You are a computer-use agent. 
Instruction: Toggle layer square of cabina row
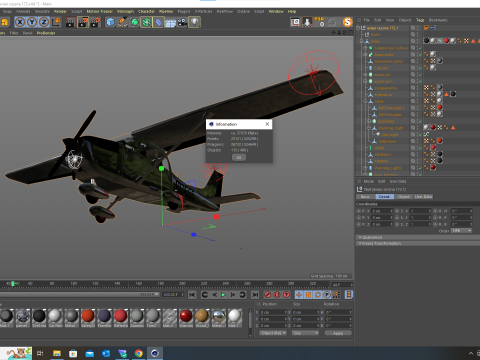413,101
